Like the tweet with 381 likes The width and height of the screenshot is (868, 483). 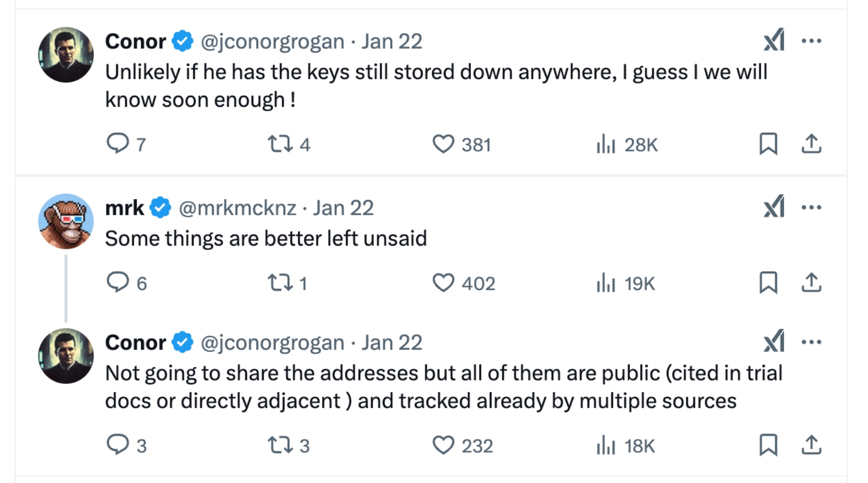pyautogui.click(x=443, y=144)
